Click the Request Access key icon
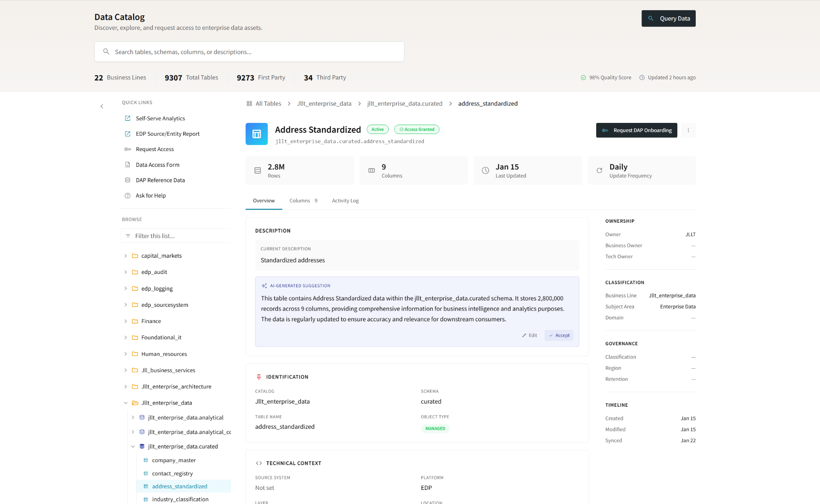Image resolution: width=820 pixels, height=504 pixels. click(x=127, y=149)
